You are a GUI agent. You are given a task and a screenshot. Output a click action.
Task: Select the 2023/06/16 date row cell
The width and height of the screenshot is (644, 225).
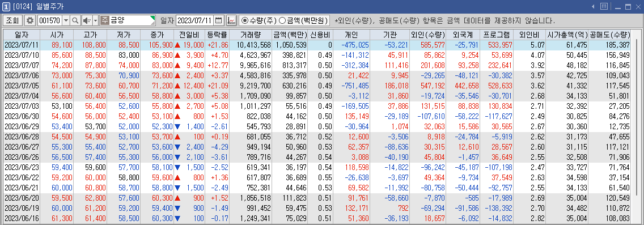click(x=22, y=218)
